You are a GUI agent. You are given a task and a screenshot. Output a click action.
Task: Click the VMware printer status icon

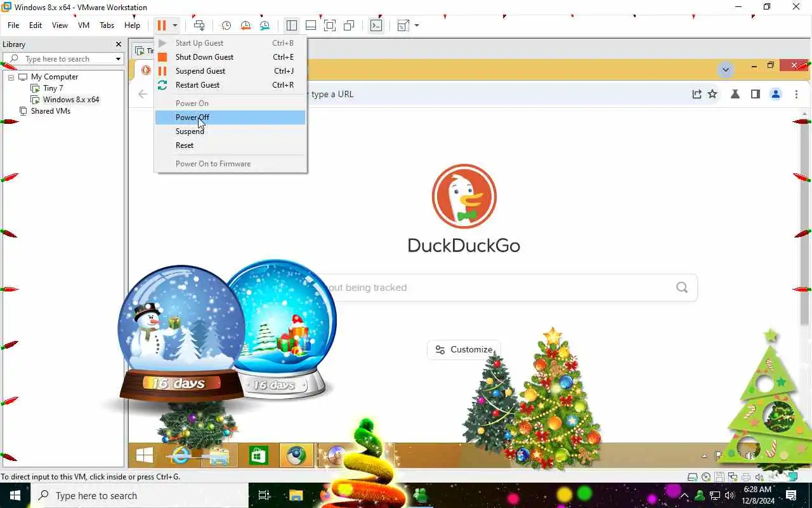pyautogui.click(x=746, y=477)
